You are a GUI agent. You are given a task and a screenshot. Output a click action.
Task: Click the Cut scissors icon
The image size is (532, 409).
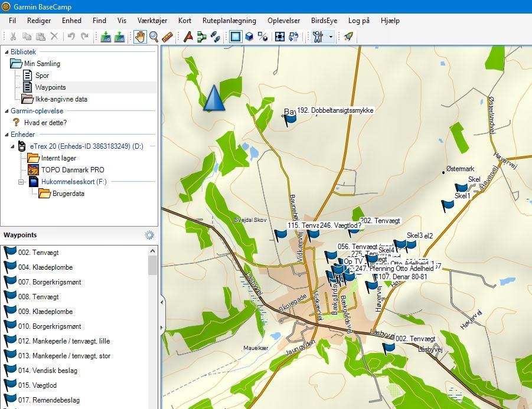point(13,36)
